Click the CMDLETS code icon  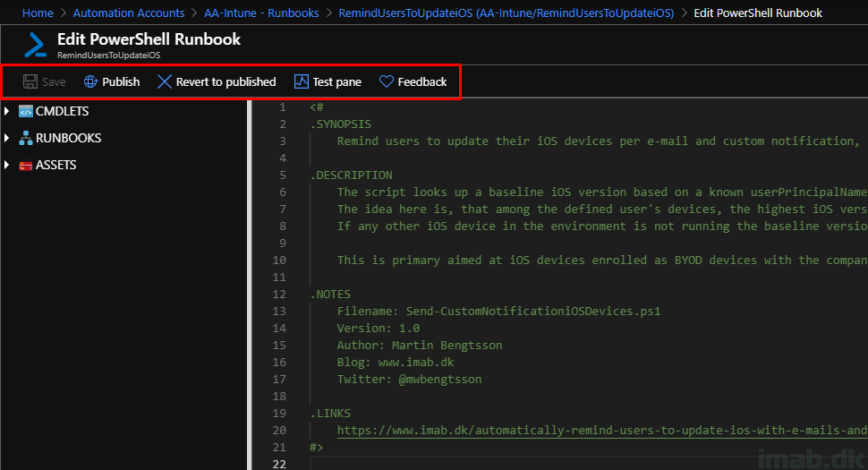[x=25, y=112]
